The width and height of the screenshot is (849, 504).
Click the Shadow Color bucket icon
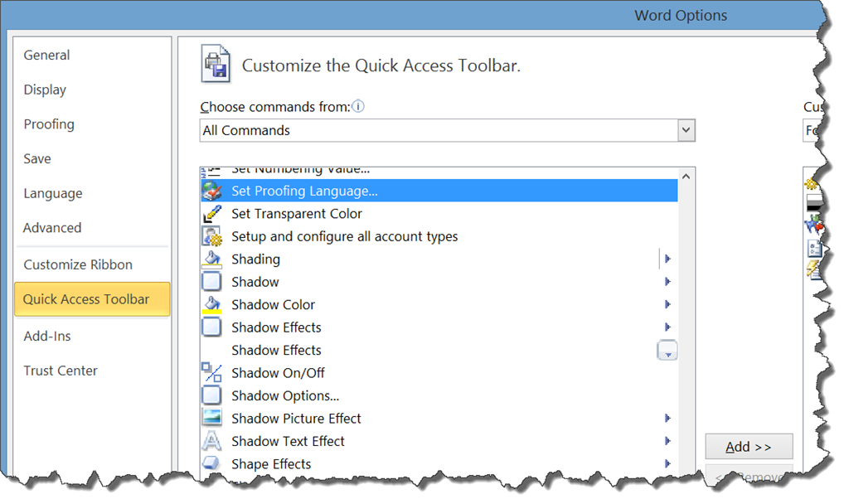click(211, 304)
